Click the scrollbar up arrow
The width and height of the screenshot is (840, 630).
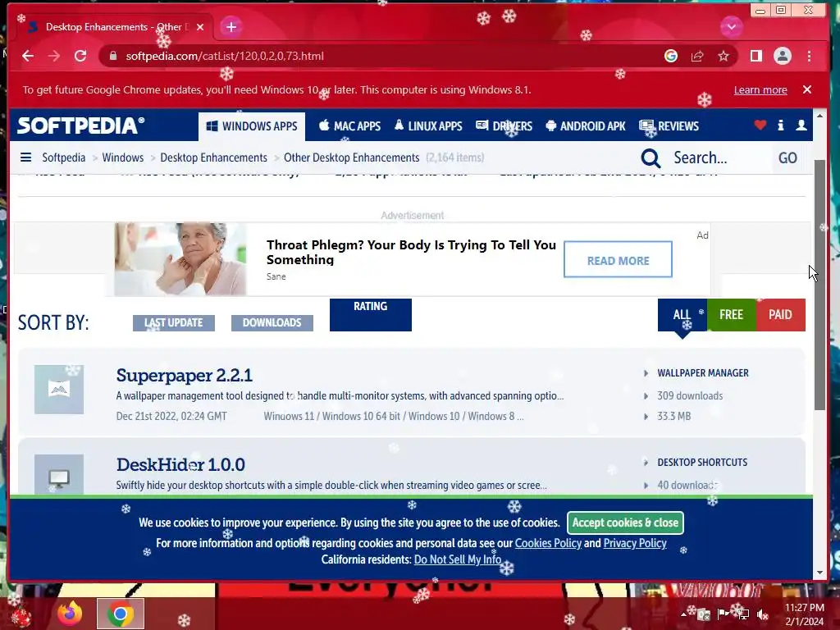tap(820, 115)
